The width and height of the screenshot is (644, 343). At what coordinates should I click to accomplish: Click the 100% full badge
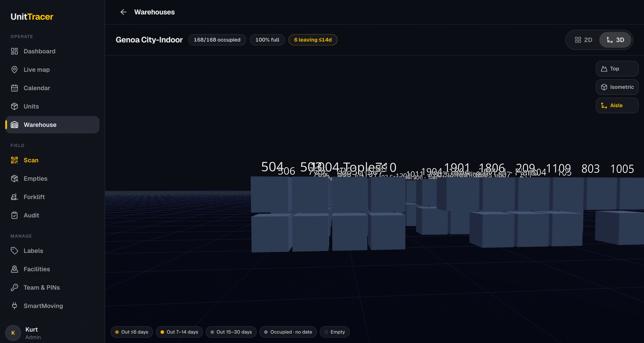pyautogui.click(x=267, y=40)
